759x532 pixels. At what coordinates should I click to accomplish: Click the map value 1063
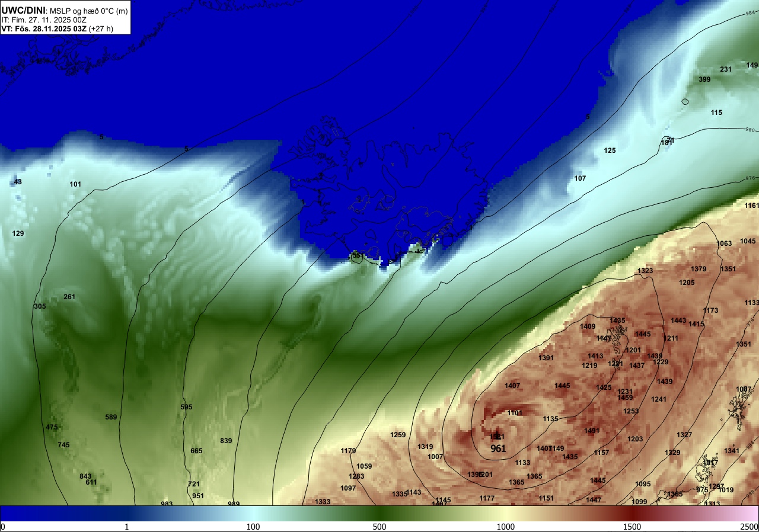point(724,243)
